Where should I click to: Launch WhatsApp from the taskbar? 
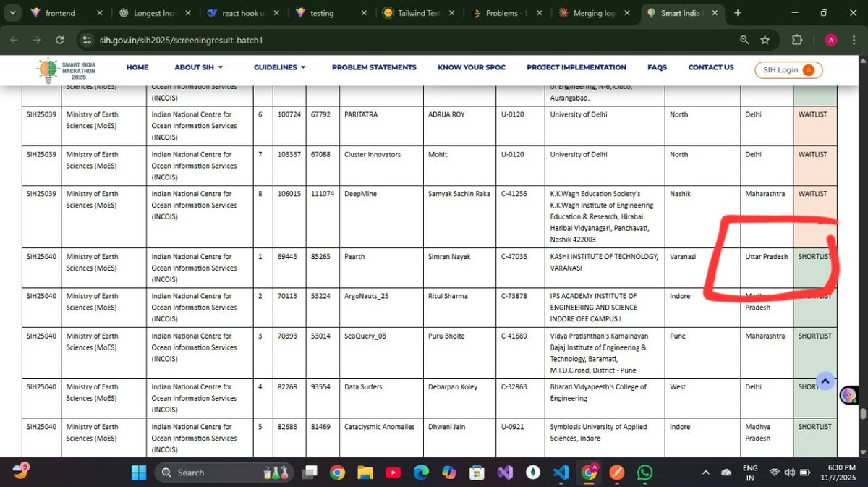(644, 473)
